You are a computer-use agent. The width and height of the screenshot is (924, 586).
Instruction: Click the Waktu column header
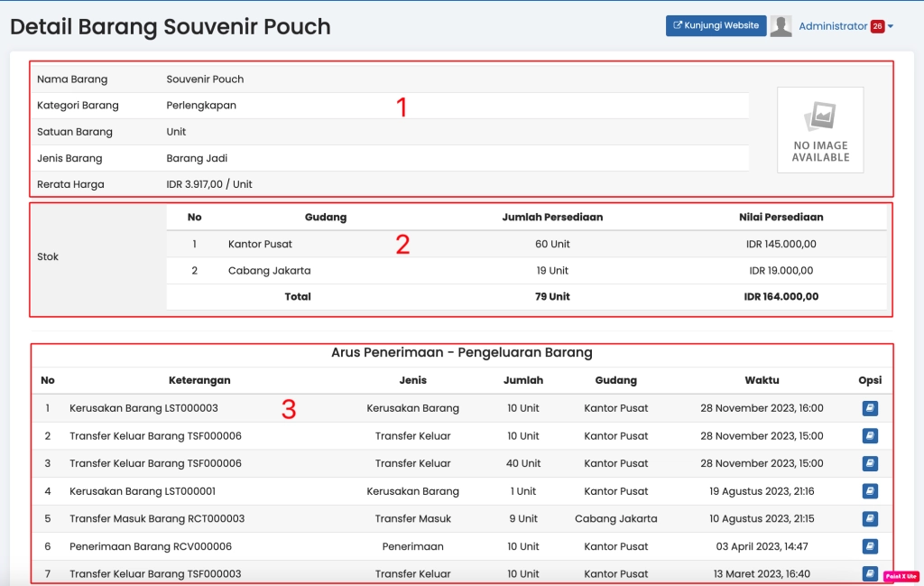(x=762, y=380)
